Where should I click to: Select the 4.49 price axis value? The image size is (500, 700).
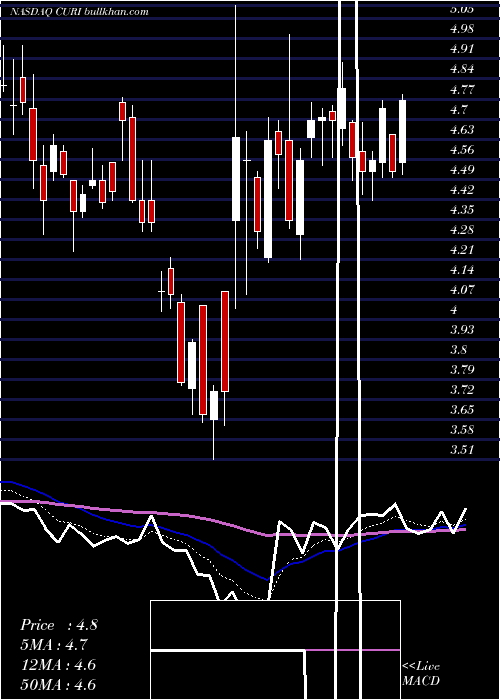(x=462, y=170)
